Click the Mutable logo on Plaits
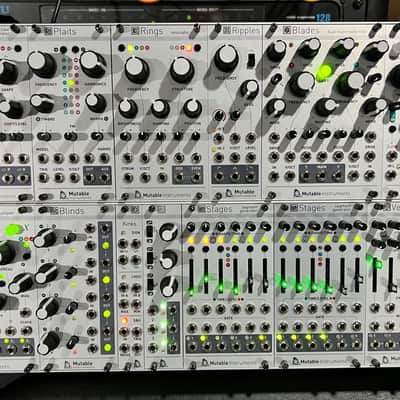The width and height of the screenshot is (400, 400). pyautogui.click(x=75, y=194)
